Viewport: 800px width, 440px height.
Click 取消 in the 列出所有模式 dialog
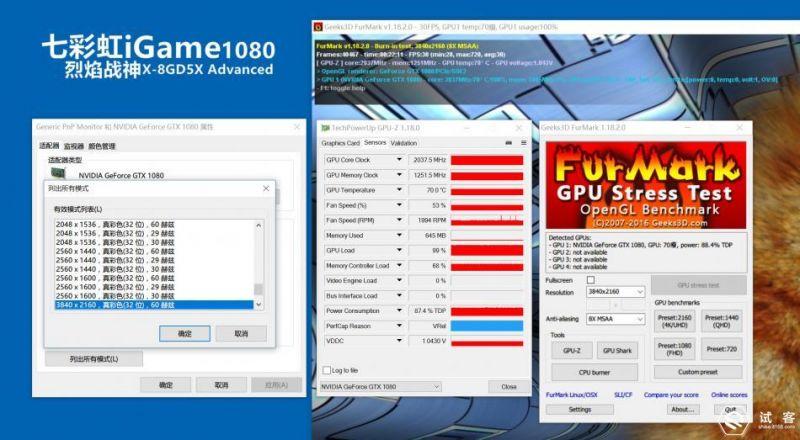241,334
